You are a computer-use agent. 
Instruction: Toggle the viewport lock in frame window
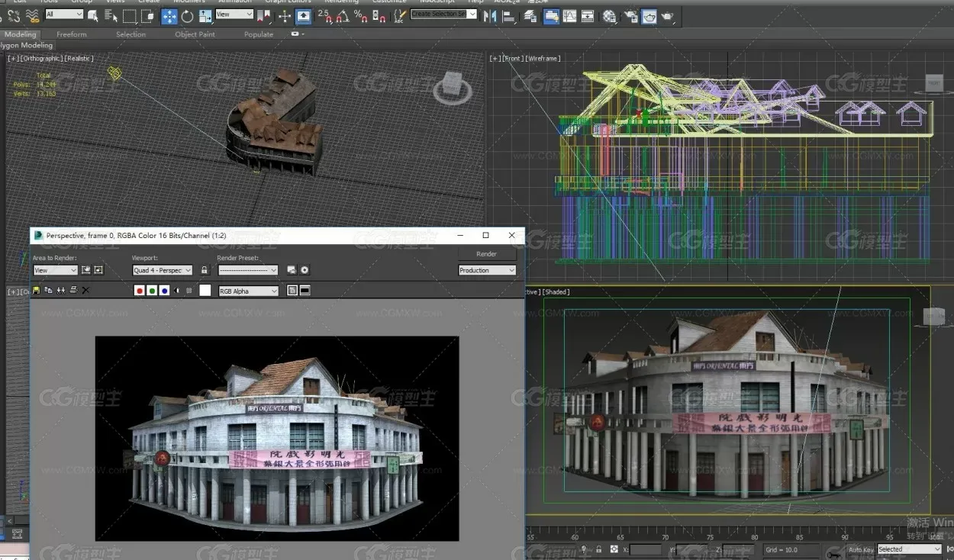pyautogui.click(x=204, y=270)
